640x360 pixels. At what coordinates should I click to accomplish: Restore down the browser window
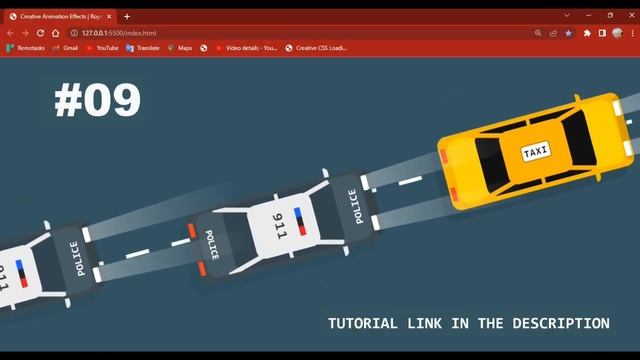pos(610,15)
